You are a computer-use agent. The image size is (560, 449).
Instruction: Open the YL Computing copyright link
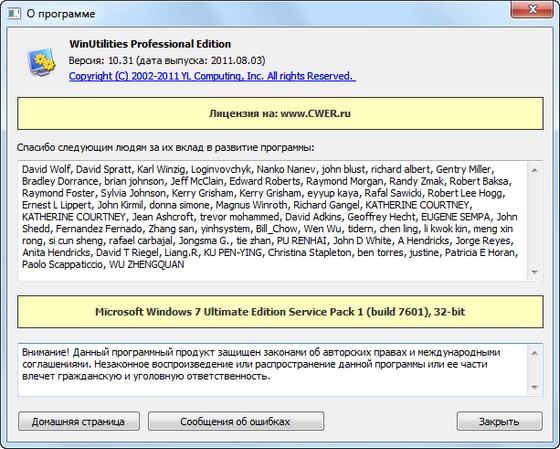[x=212, y=76]
